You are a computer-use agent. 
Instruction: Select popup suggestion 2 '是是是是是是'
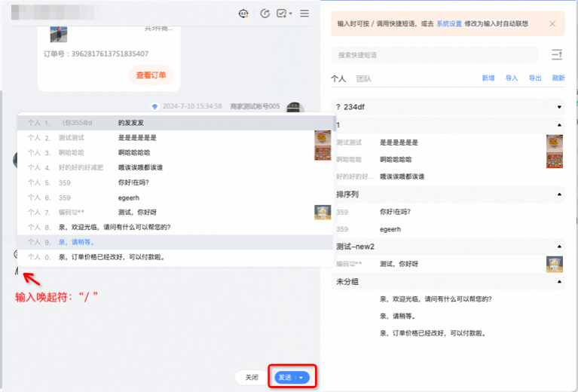coord(175,137)
